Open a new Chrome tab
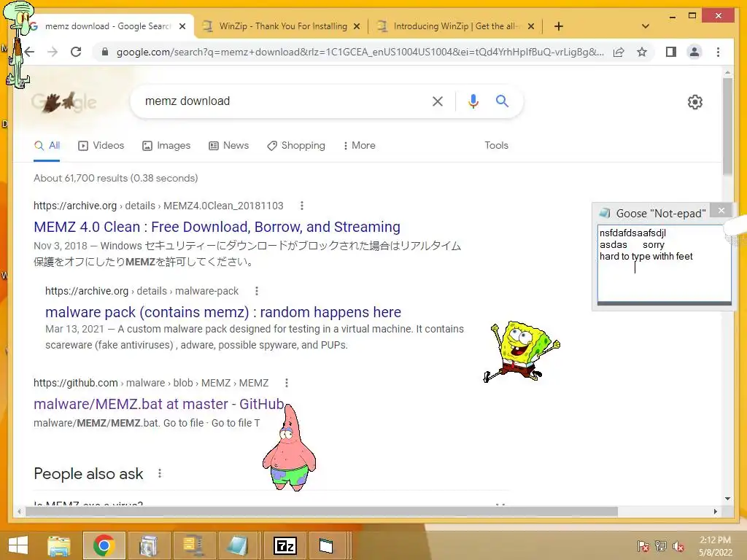 [x=559, y=26]
